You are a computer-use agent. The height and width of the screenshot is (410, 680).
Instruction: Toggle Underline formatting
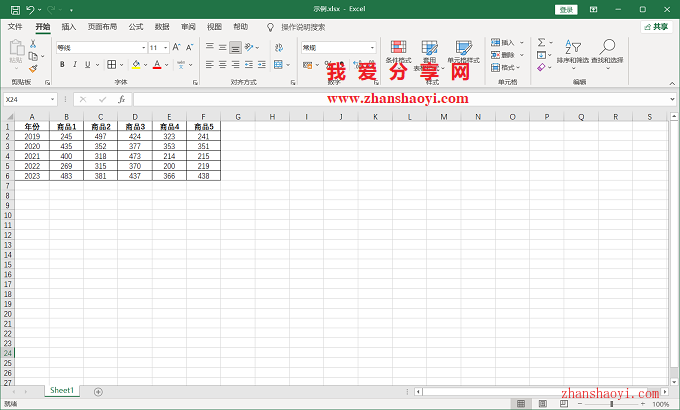tap(88, 65)
